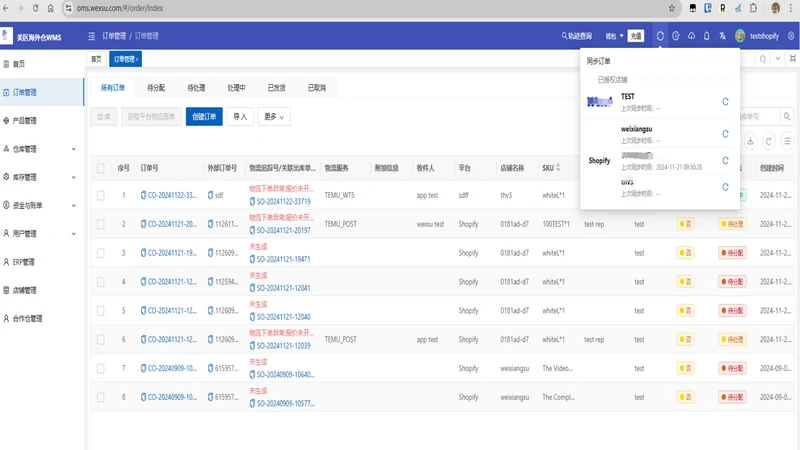Go to the browser home page

point(51,8)
